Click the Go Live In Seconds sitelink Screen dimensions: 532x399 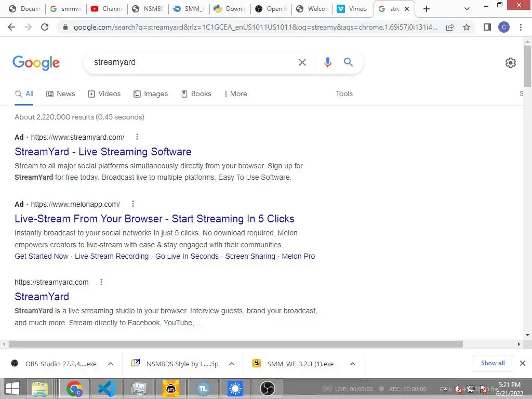(187, 256)
